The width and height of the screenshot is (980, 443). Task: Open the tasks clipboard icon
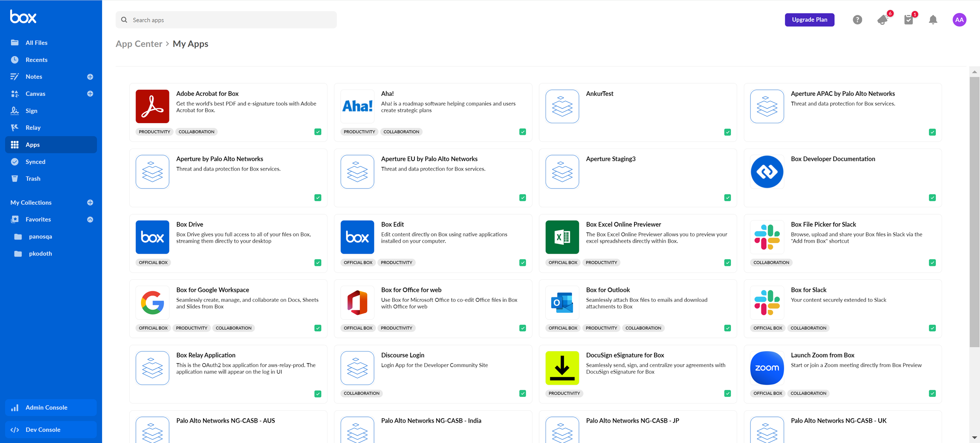(909, 20)
